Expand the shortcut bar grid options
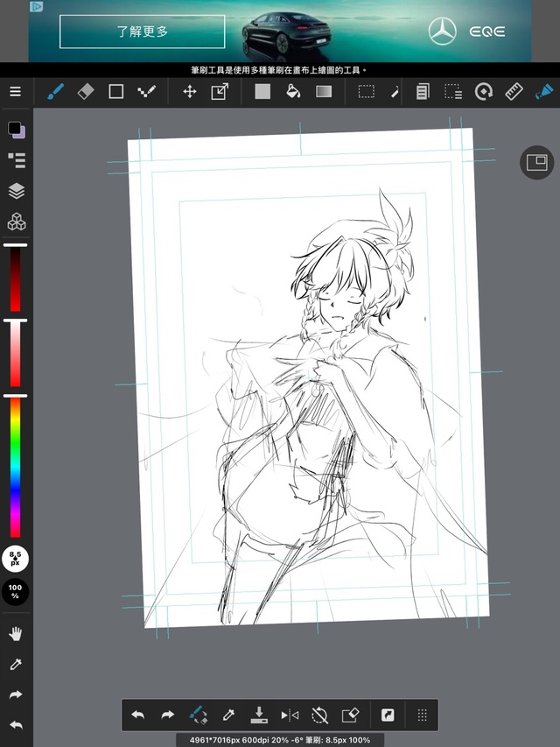Viewport: 560px width, 747px height. (x=422, y=715)
